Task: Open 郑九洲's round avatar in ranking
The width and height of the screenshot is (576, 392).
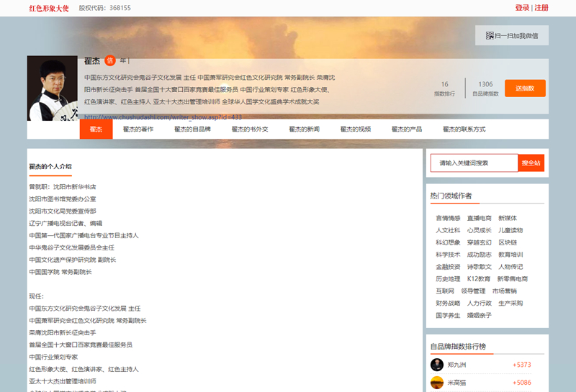Action: tap(437, 365)
